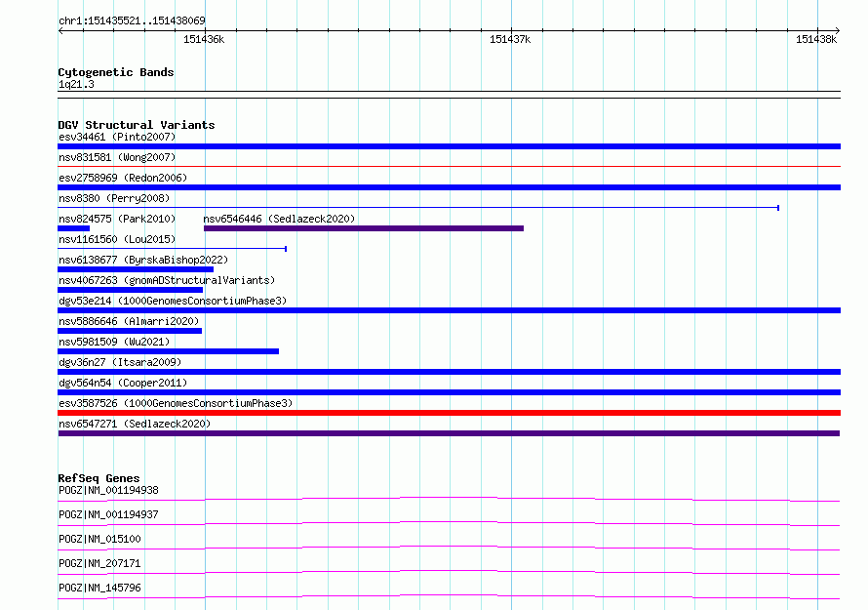Click the blue dgv36n27 variant bar
The image size is (868, 610).
(x=449, y=372)
